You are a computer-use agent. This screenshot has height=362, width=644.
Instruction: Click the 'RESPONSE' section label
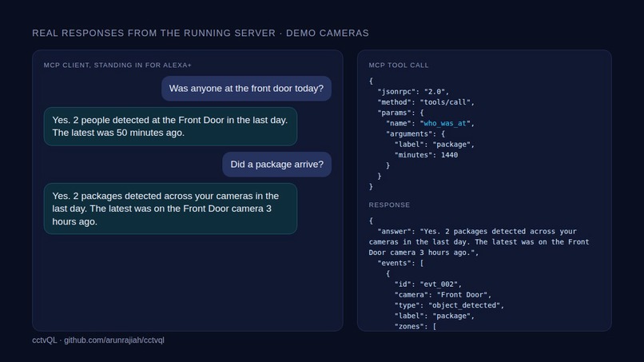(x=389, y=205)
